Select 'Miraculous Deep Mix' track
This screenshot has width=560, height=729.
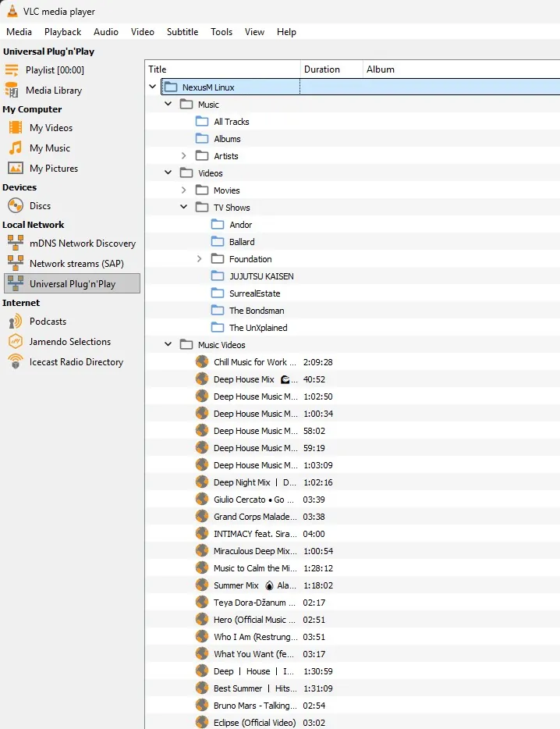coord(353,551)
